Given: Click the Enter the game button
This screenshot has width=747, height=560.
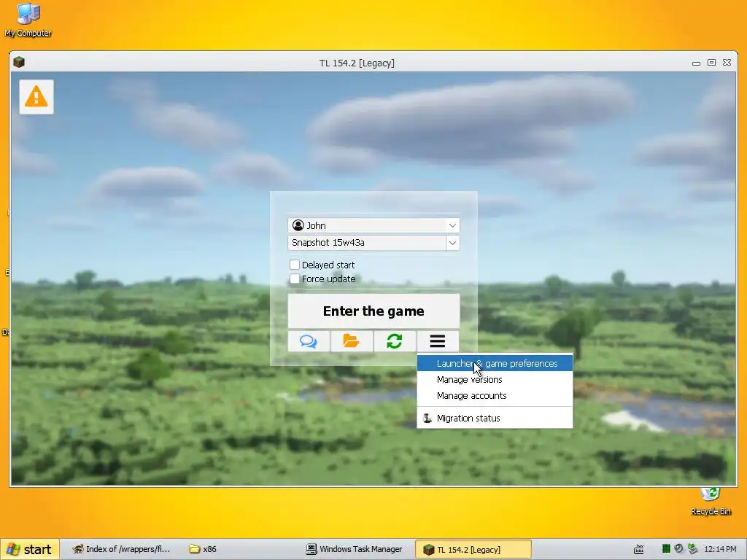Looking at the screenshot, I should pyautogui.click(x=374, y=311).
